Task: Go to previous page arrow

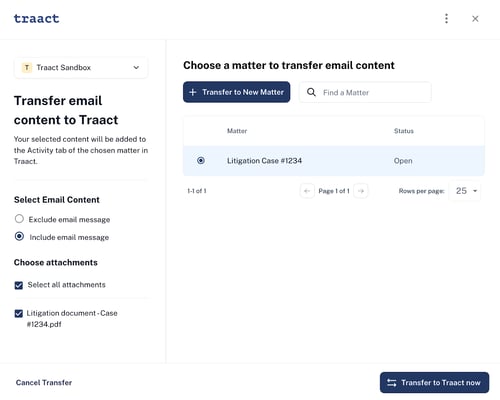Action: [307, 191]
